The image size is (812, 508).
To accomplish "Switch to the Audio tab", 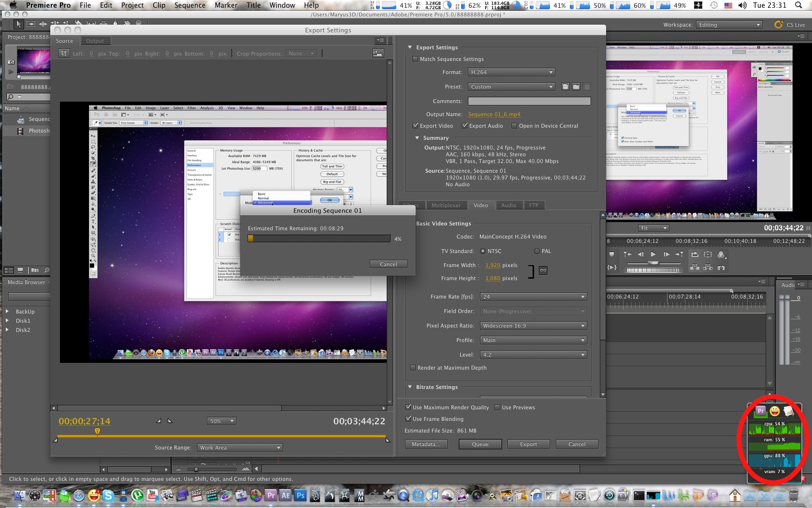I will [508, 205].
